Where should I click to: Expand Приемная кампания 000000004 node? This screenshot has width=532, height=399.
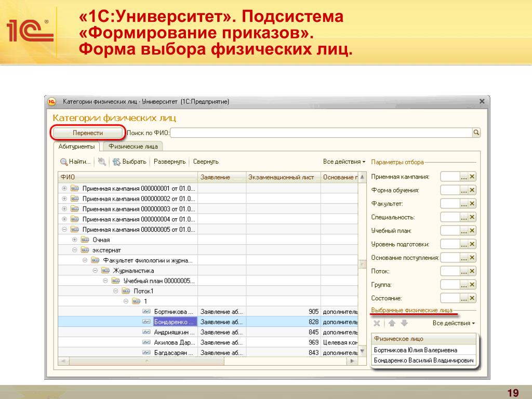[x=64, y=219]
